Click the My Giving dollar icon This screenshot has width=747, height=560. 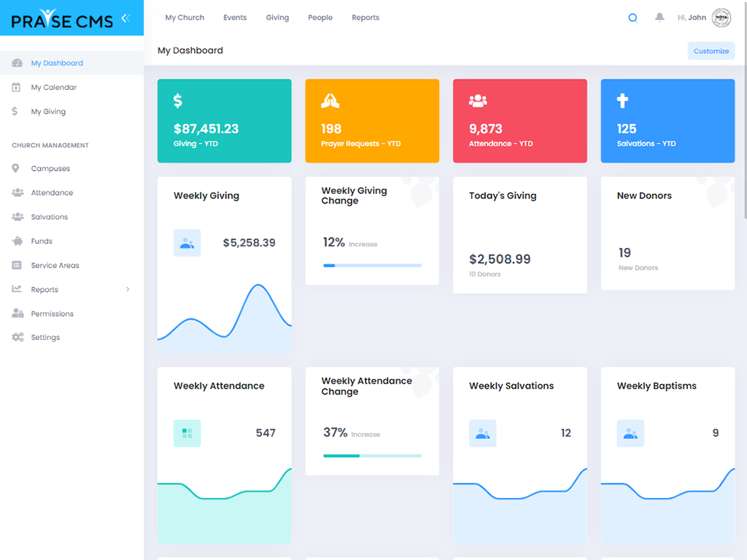[15, 112]
